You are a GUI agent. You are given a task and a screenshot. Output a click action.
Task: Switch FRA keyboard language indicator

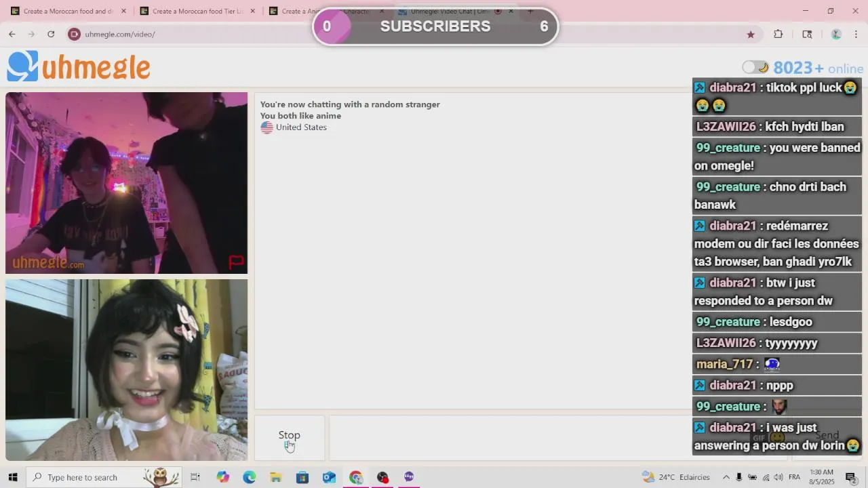794,477
